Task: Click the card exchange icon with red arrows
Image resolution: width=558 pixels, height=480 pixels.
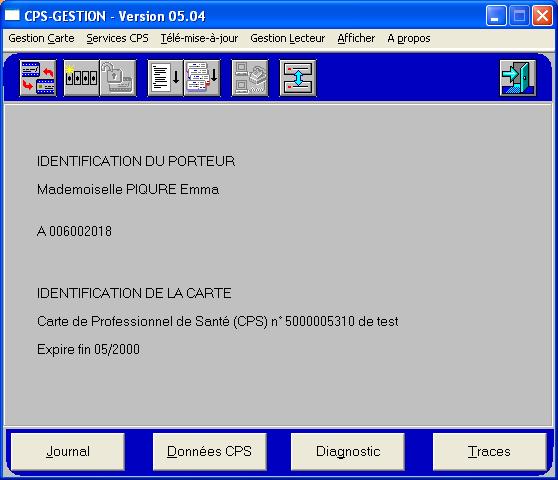Action: point(38,78)
